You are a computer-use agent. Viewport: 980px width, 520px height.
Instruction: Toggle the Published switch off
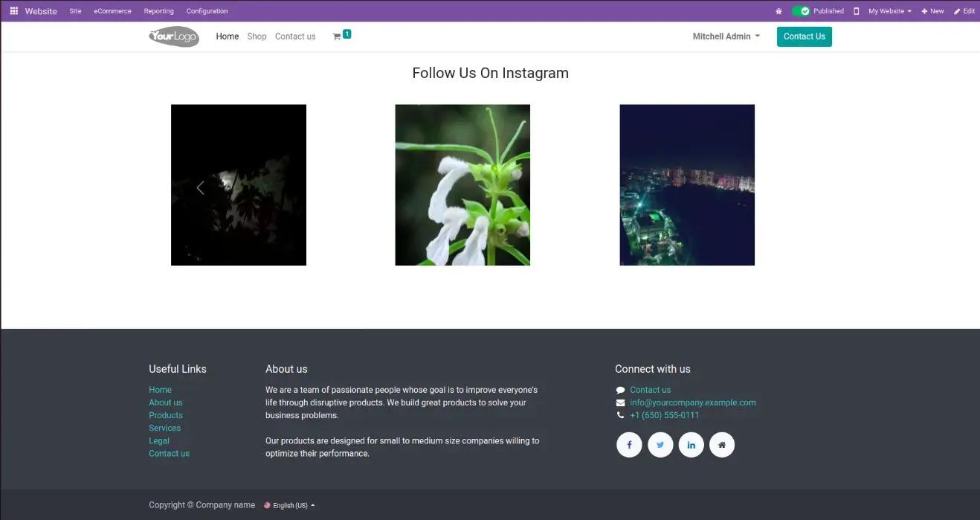pyautogui.click(x=802, y=10)
